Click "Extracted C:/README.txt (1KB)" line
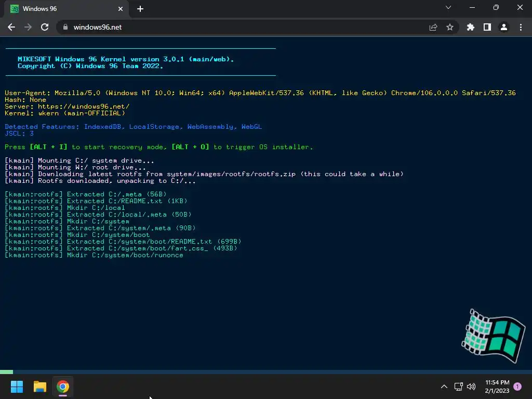The width and height of the screenshot is (532, 399). 96,201
